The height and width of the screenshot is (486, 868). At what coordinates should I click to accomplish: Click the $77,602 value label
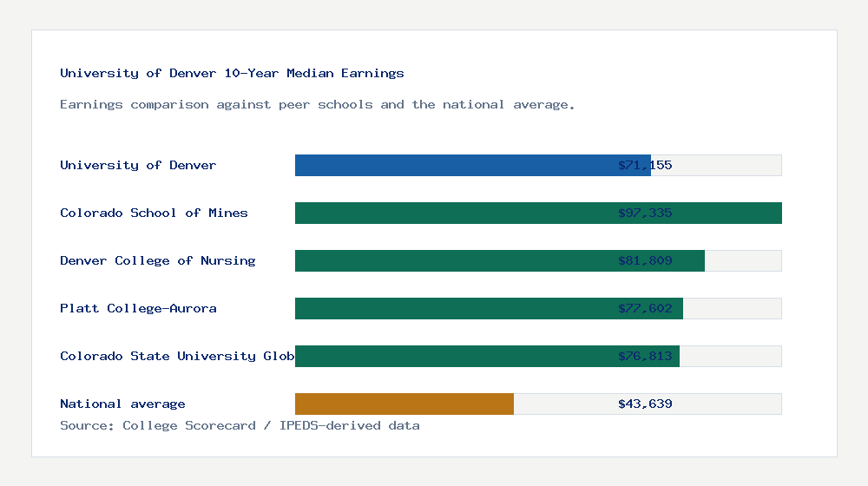(645, 308)
